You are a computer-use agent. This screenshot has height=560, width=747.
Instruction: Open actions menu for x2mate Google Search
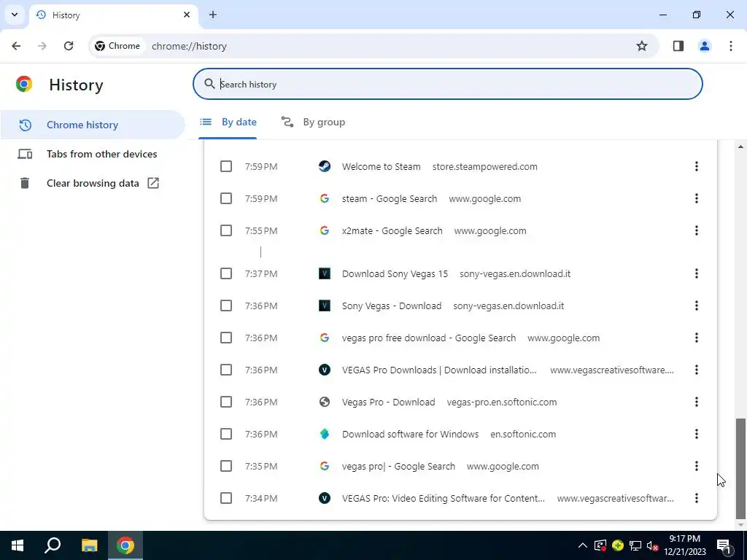[x=696, y=230]
